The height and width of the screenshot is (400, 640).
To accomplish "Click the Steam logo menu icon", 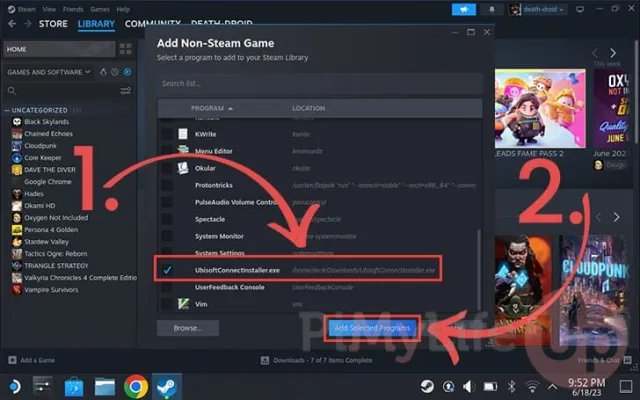I will (11, 9).
